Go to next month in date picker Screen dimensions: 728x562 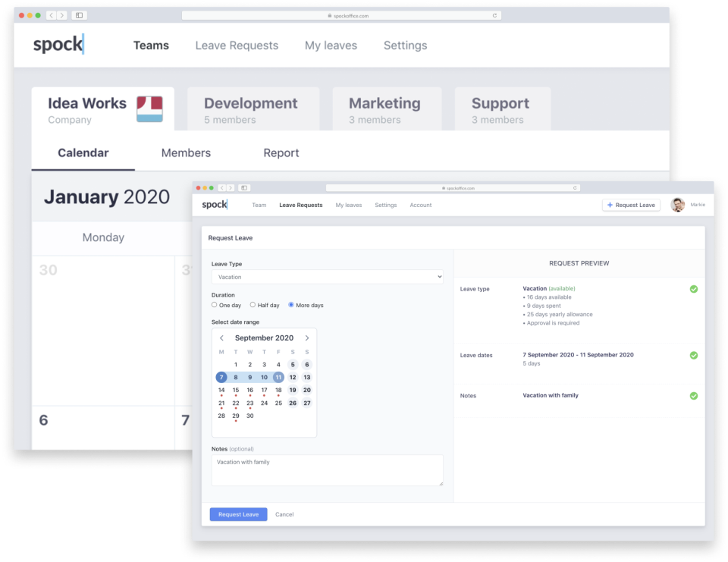click(x=307, y=338)
